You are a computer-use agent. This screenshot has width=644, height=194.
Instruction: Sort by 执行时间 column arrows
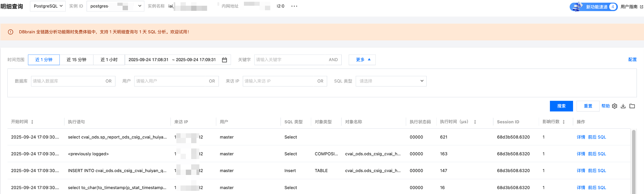pyautogui.click(x=475, y=122)
